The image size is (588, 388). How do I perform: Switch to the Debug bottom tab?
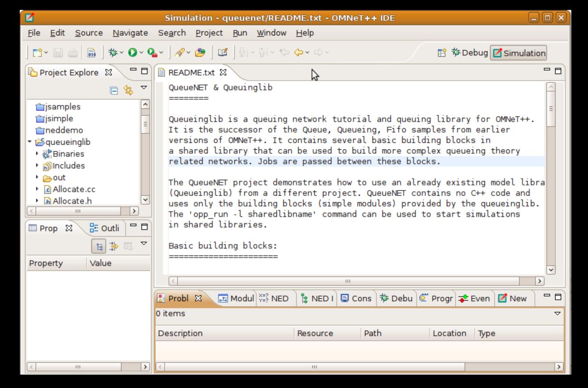[x=397, y=299]
